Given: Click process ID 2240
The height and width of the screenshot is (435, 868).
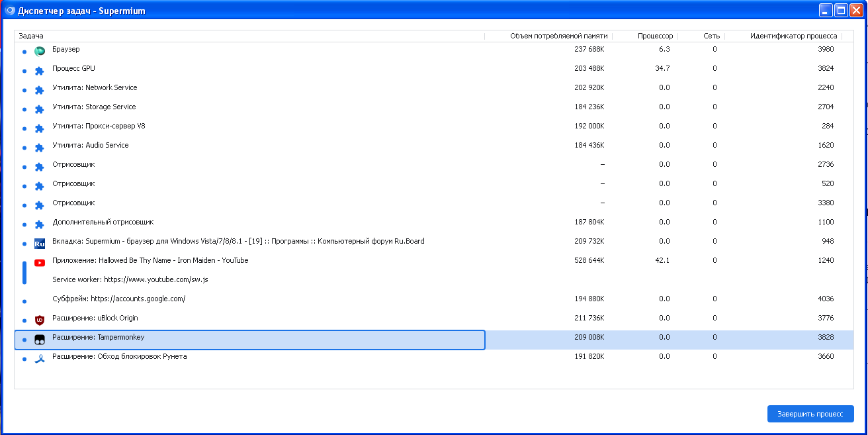Looking at the screenshot, I should point(826,88).
